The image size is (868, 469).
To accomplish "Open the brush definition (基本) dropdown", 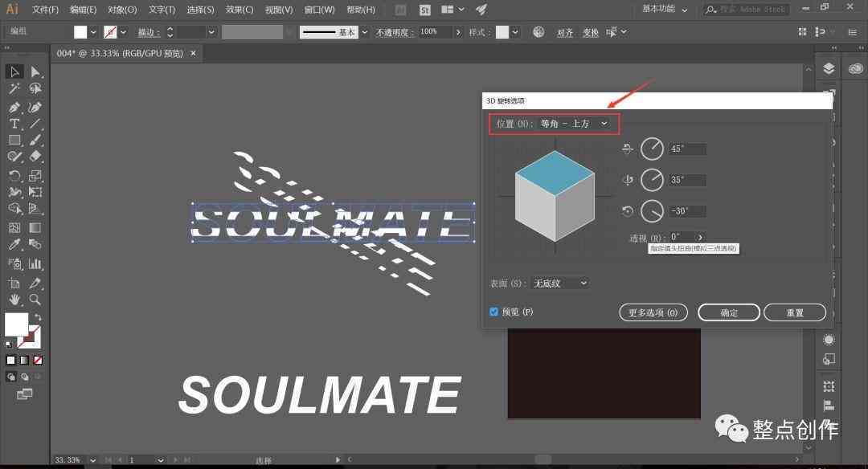I will (x=364, y=32).
